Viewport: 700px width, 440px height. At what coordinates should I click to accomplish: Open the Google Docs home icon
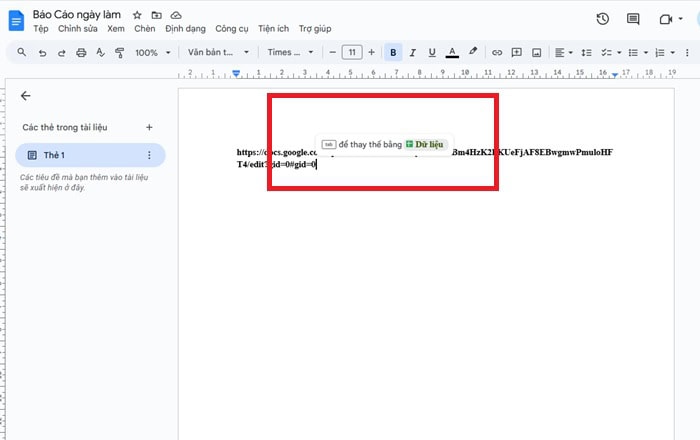point(17,21)
